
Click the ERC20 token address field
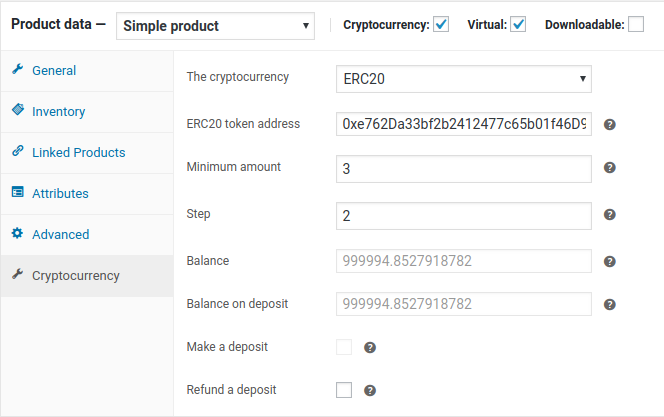pyautogui.click(x=464, y=124)
